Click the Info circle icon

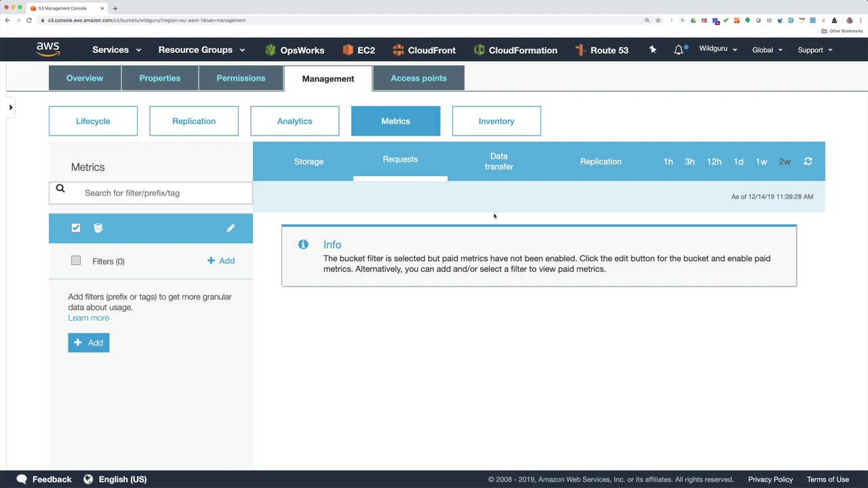[303, 244]
